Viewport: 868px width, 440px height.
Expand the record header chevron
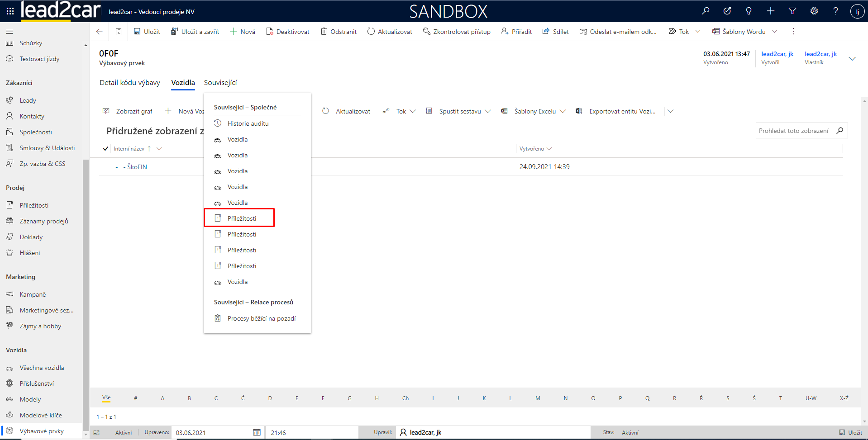pos(852,59)
